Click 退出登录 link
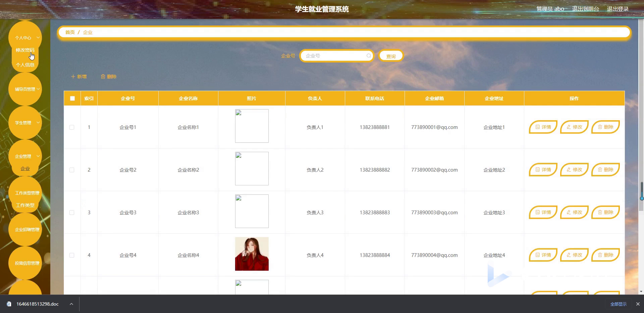The height and width of the screenshot is (313, 644). [x=618, y=9]
